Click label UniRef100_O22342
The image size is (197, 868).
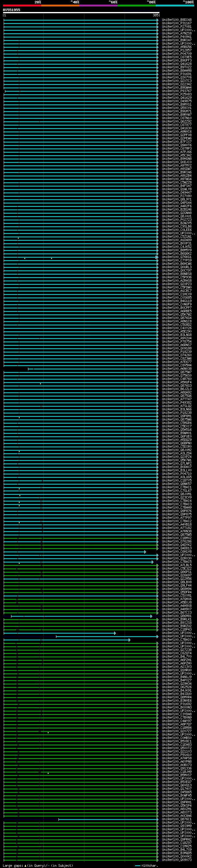coord(177,84)
